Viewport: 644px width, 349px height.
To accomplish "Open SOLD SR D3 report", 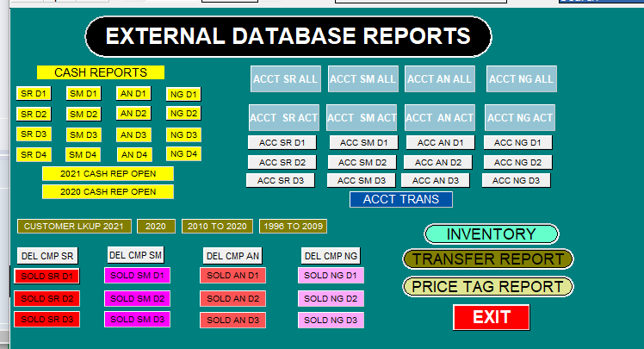I will click(x=46, y=320).
